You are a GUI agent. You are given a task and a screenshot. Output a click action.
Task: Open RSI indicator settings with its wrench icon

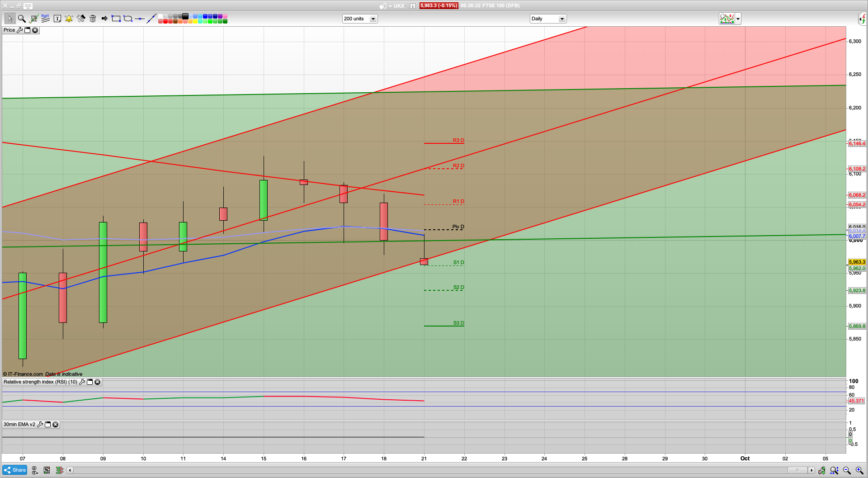tap(82, 382)
